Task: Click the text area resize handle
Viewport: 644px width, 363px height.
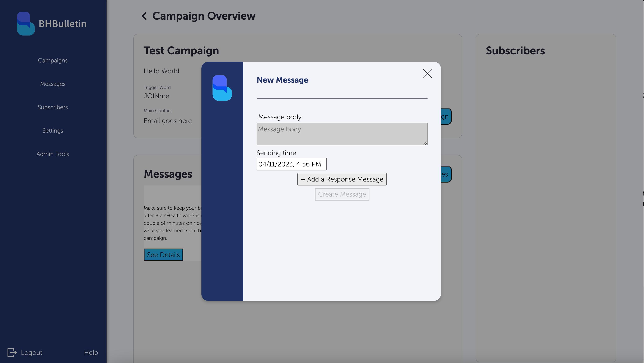Action: [x=425, y=143]
